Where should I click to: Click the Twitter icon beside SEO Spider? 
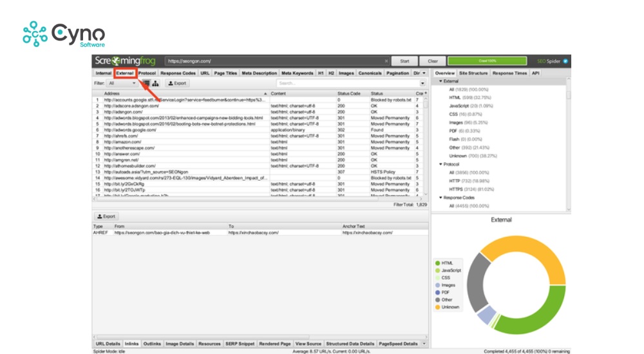[565, 61]
